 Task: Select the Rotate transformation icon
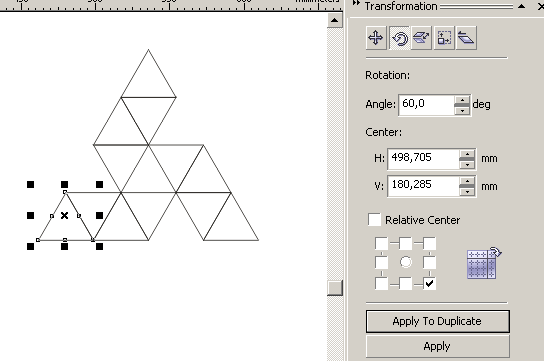(399, 38)
